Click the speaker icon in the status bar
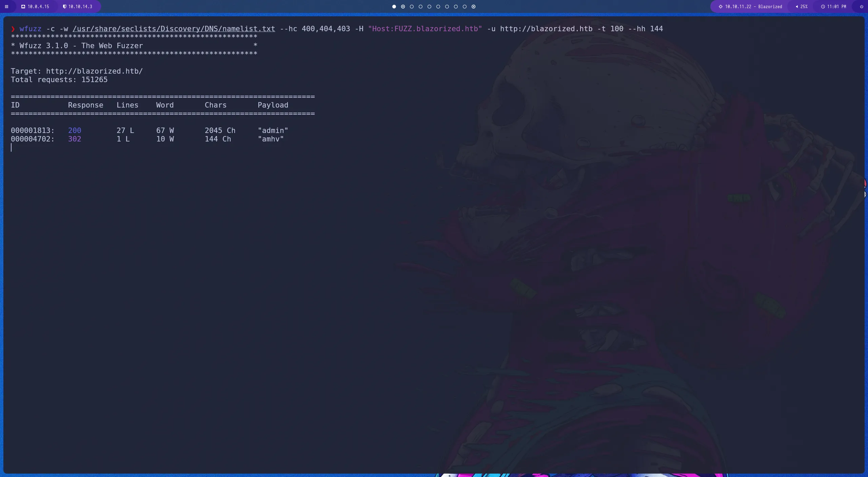Image resolution: width=868 pixels, height=477 pixels. point(797,6)
